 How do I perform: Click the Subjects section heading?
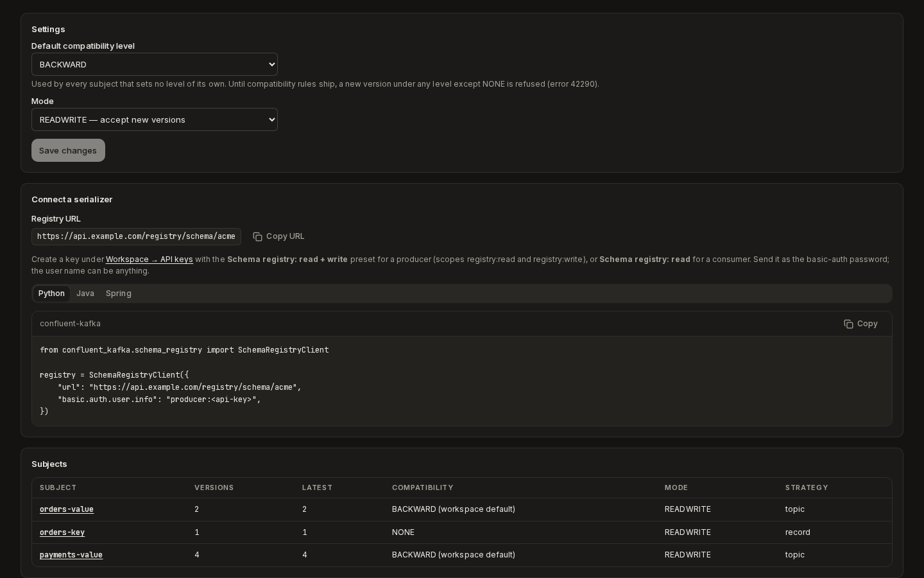(x=49, y=464)
